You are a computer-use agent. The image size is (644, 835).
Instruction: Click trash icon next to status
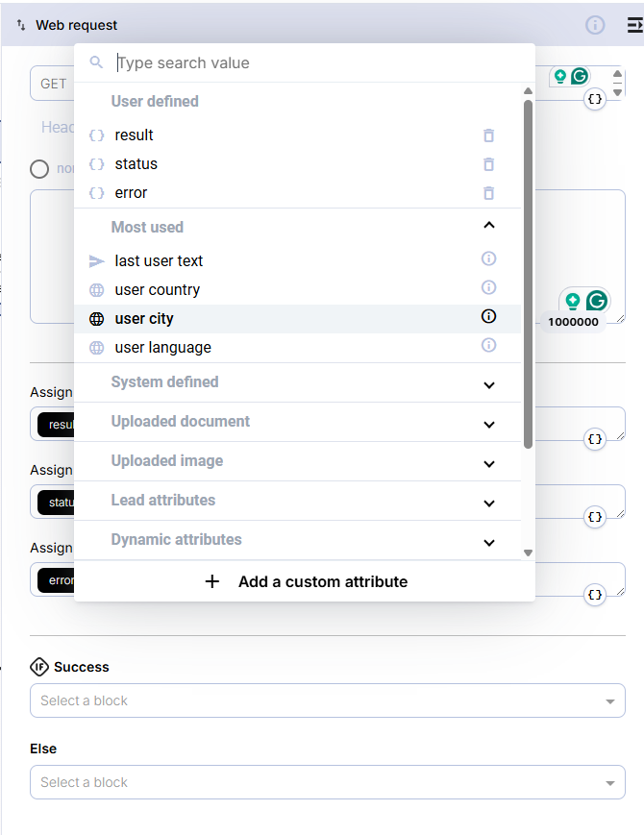tap(488, 164)
